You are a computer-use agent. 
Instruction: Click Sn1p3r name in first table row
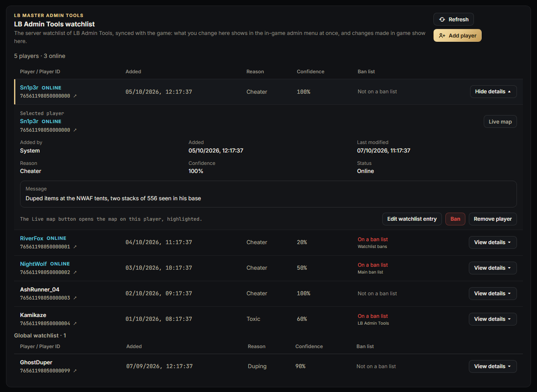(29, 88)
